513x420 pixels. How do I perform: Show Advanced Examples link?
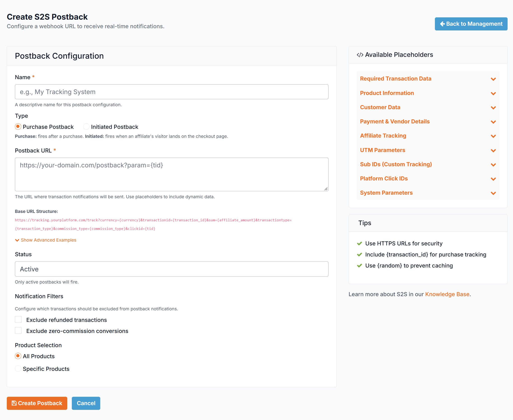pos(46,240)
